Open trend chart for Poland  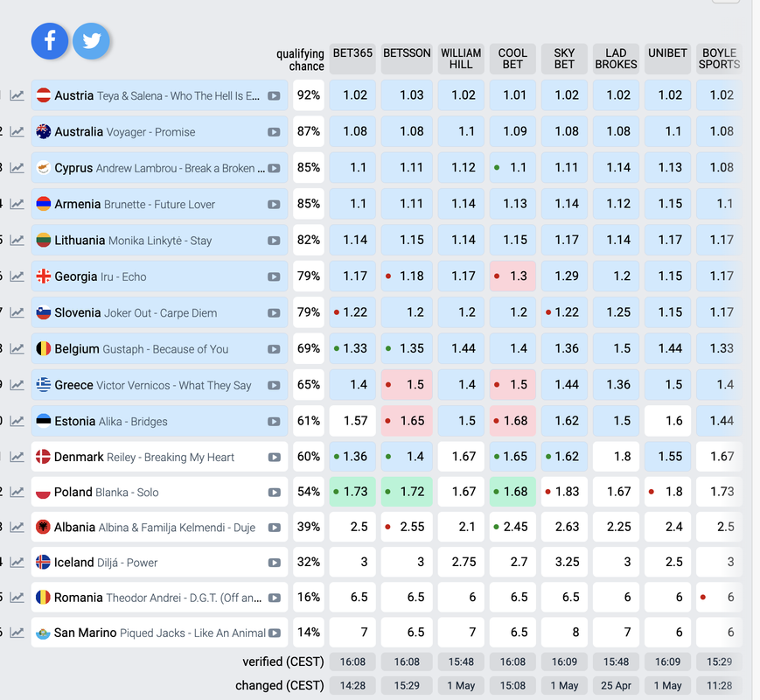[17, 492]
